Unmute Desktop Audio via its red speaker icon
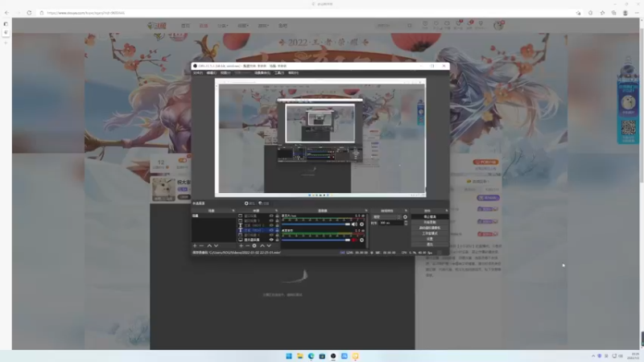The image size is (644, 362). point(354,240)
